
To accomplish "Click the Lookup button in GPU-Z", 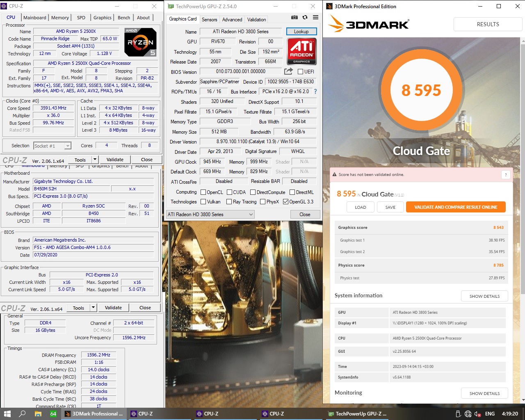I will 301,31.
